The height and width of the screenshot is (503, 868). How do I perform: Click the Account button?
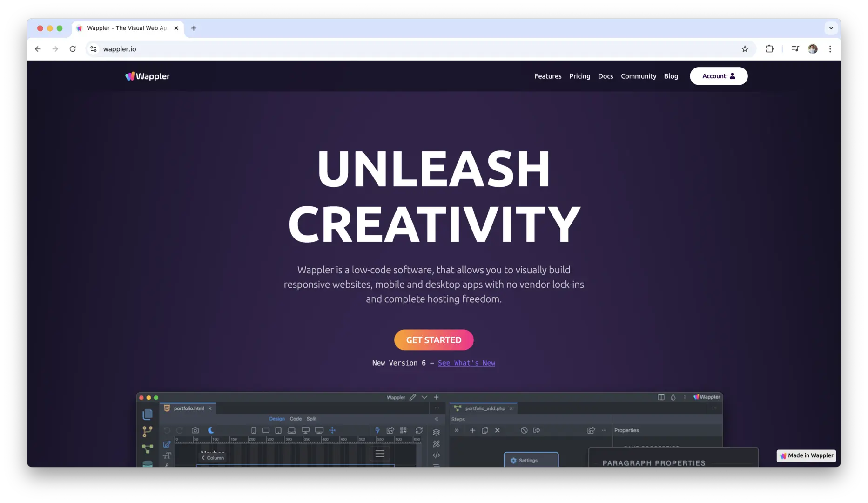click(719, 76)
